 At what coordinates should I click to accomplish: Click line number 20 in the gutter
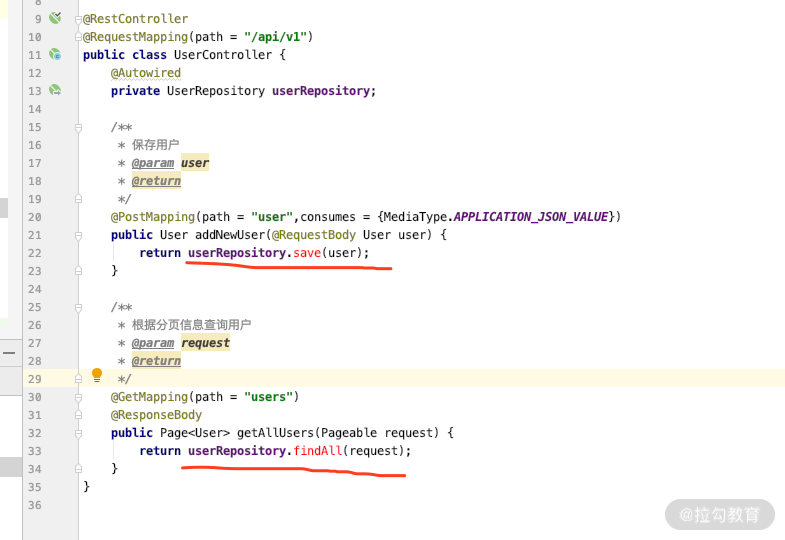pos(35,217)
